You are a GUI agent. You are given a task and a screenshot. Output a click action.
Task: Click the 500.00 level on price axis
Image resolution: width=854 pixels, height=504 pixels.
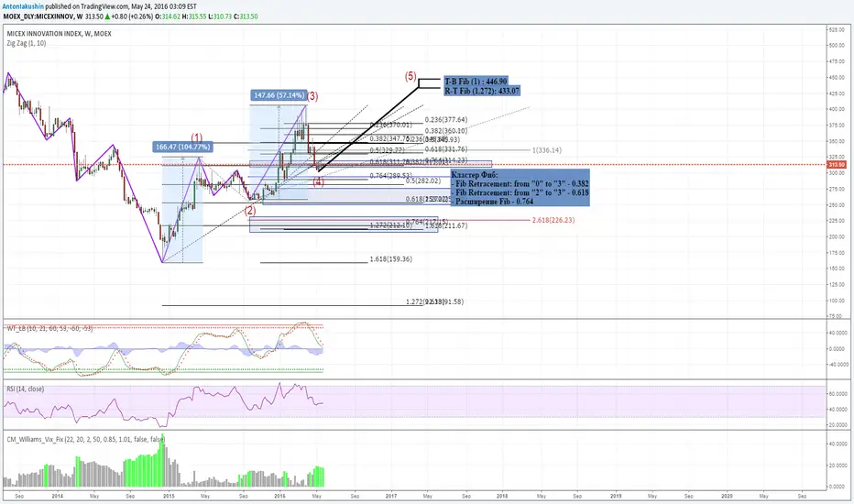pyautogui.click(x=837, y=46)
